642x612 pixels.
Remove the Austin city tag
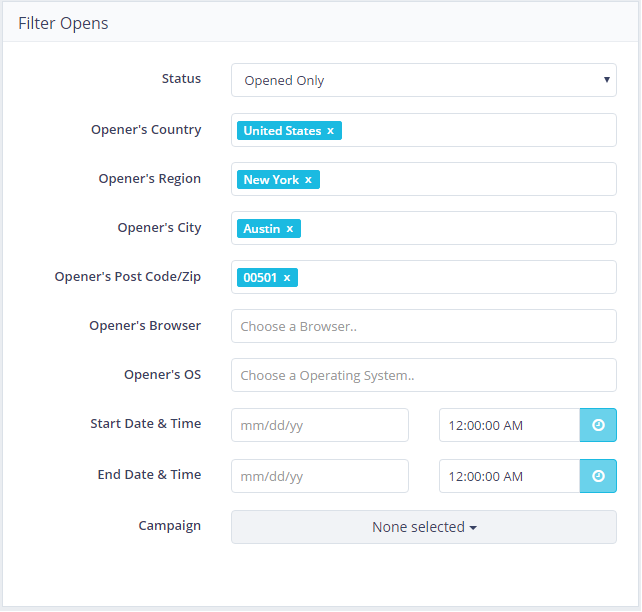[x=290, y=229]
